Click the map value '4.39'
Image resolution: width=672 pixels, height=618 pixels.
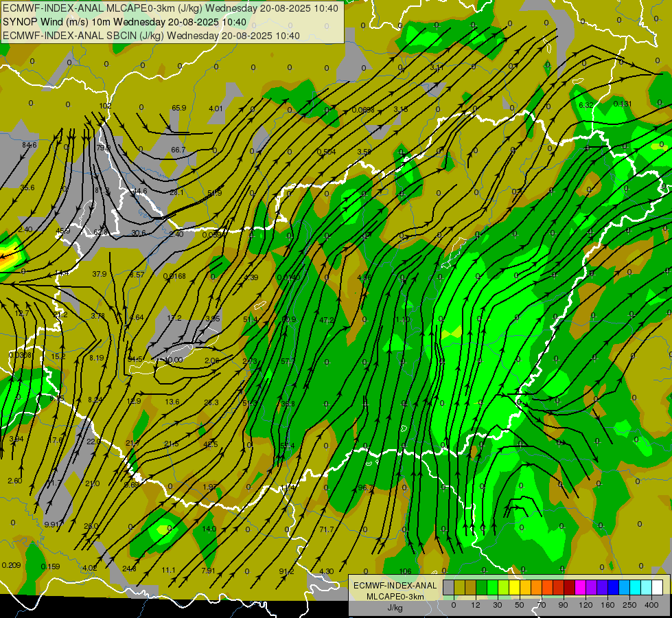click(251, 277)
